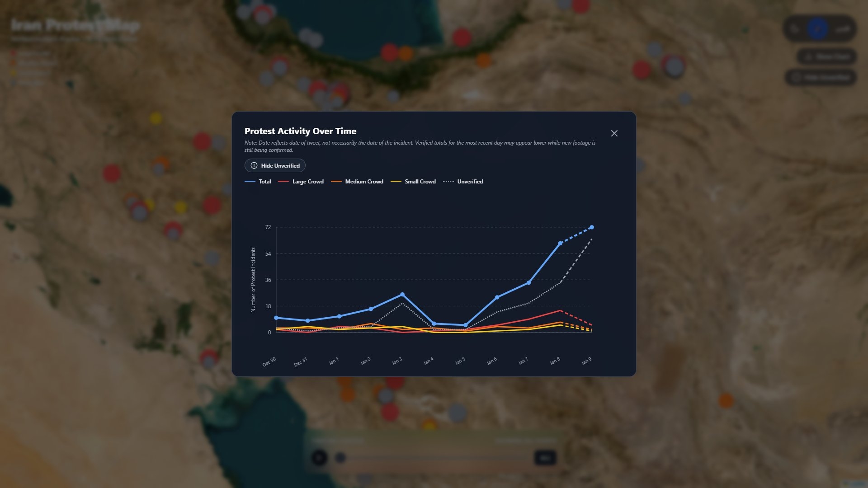868x488 pixels.
Task: Toggle the dotted Unverified legend entry
Action: [463, 182]
